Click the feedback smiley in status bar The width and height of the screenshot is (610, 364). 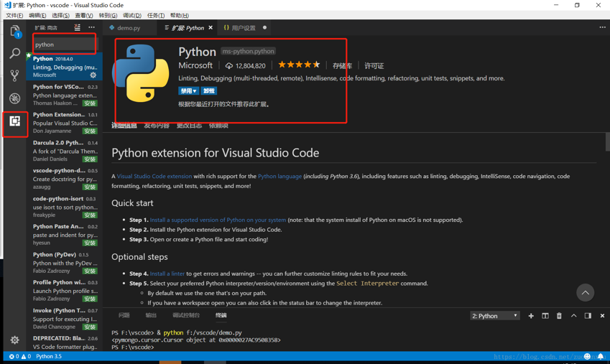tap(588, 356)
